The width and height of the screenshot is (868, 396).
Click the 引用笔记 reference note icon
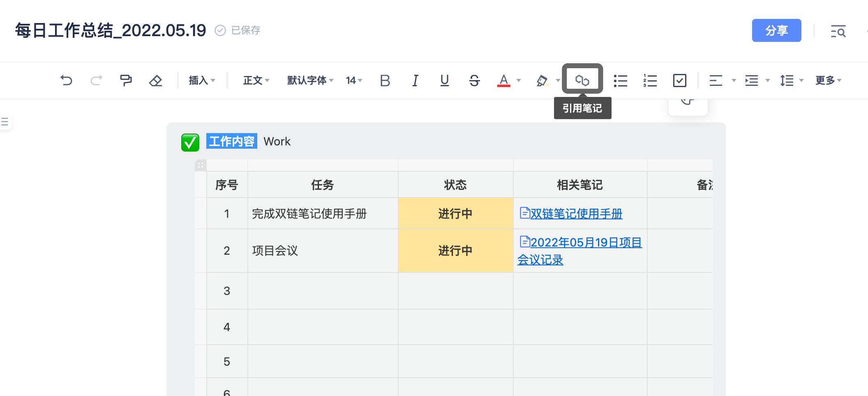tap(583, 79)
